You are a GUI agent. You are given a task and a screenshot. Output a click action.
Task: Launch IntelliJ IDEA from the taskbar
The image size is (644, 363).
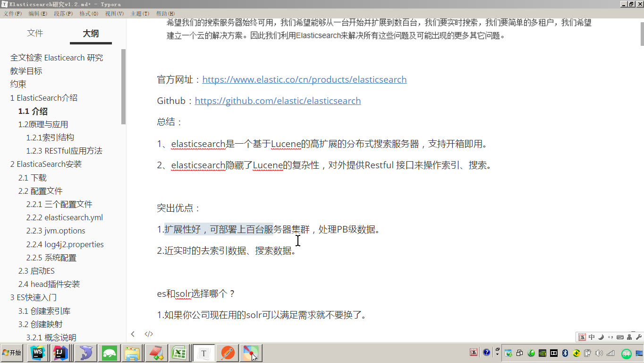[61, 353]
